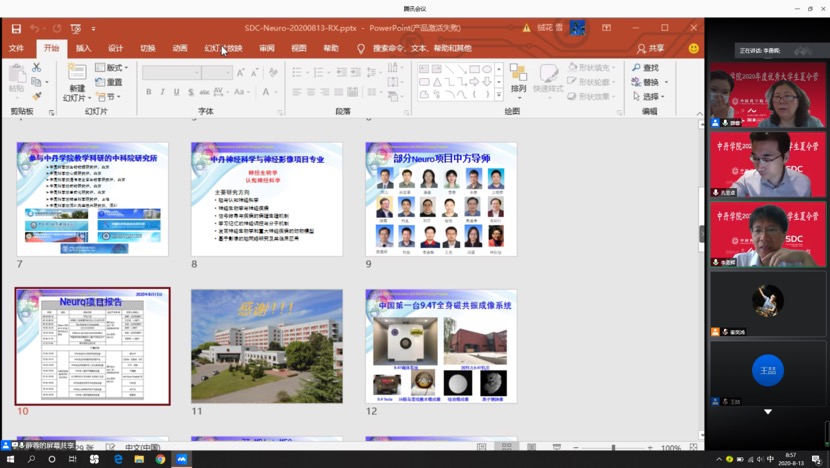
Task: Click the bullets list icon
Action: pyautogui.click(x=299, y=72)
